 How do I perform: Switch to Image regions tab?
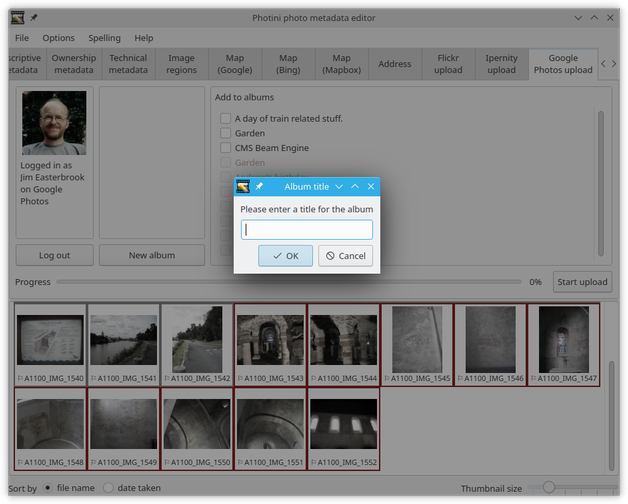[181, 64]
